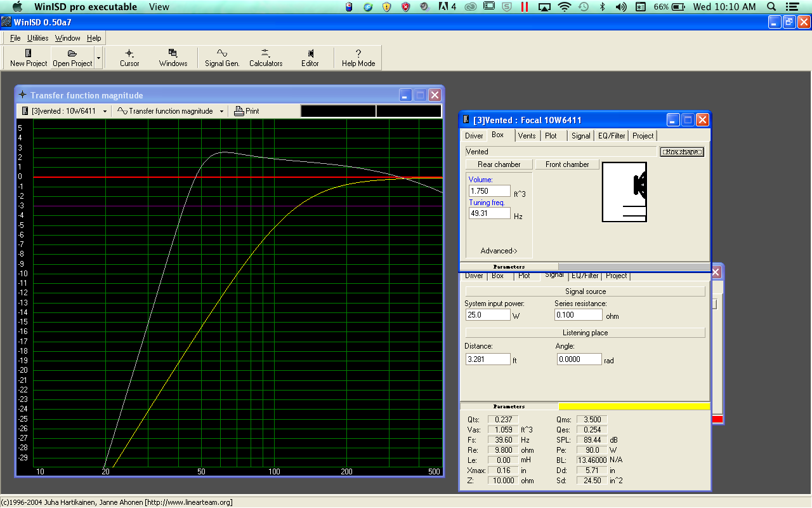Click the gray Parameters color bar

(634, 267)
